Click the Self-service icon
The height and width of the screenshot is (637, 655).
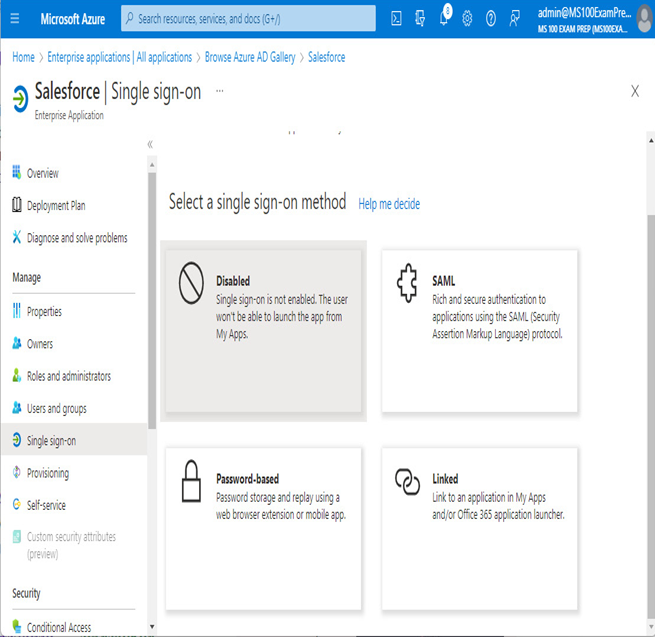16,504
